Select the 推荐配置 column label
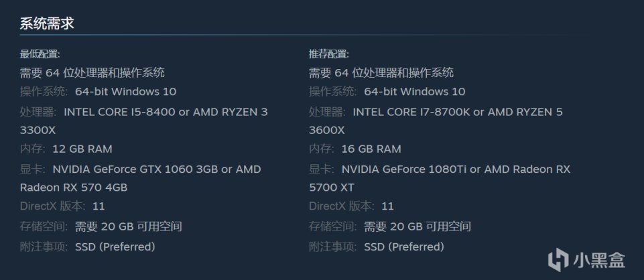 point(328,54)
